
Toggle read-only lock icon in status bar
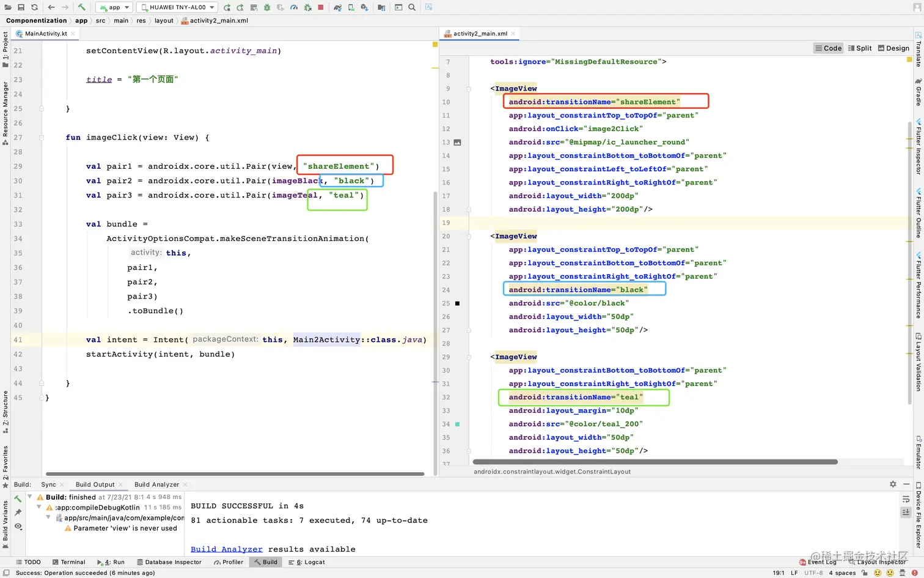coord(865,573)
